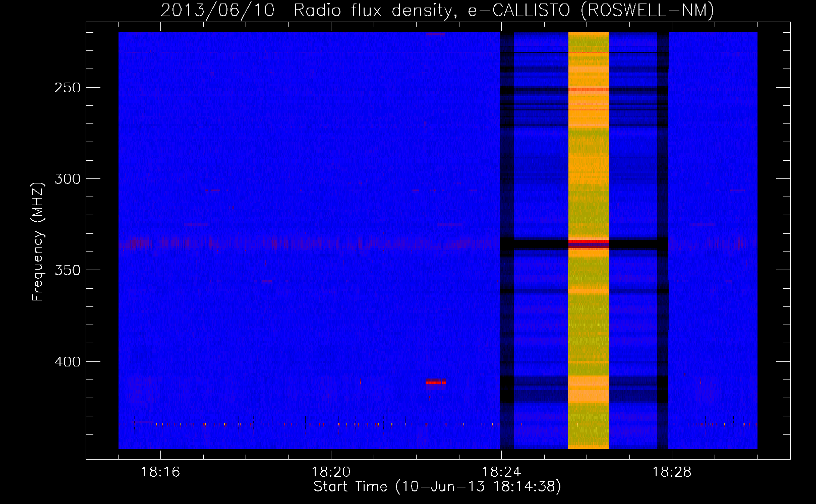The width and height of the screenshot is (816, 504).
Task: Click the "Start Time (10-Jun-13 18:14:38)" x-axis label
Action: coord(437,487)
